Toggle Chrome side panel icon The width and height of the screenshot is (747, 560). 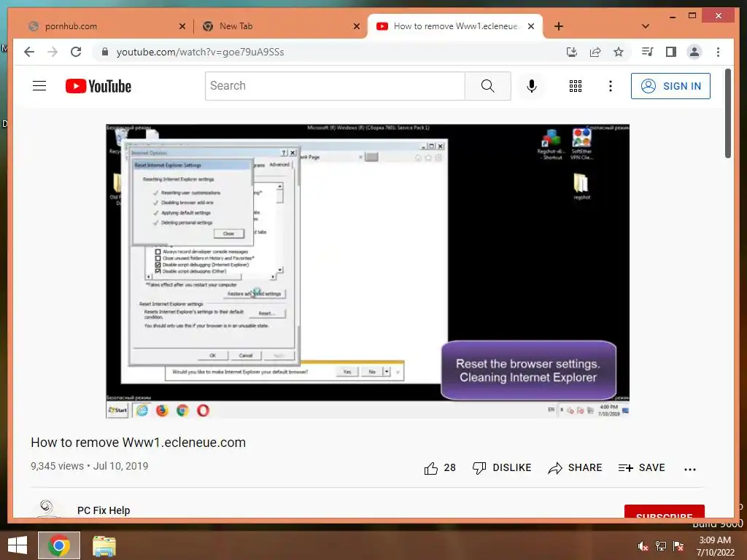[x=671, y=52]
